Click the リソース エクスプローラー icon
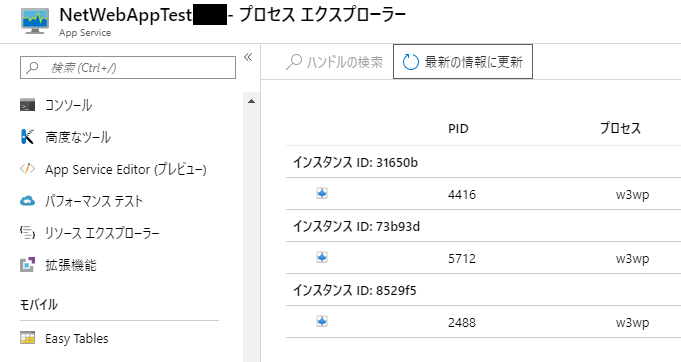The width and height of the screenshot is (681, 362). coord(27,233)
